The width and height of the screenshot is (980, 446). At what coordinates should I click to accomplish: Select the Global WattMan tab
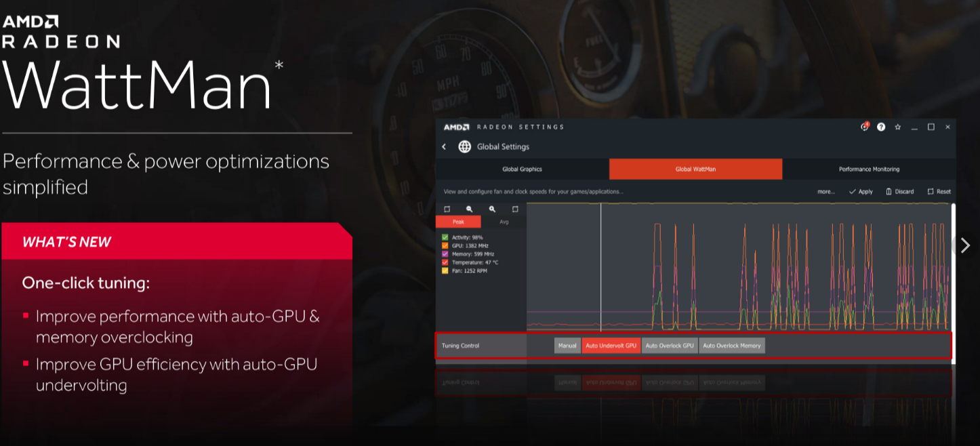(695, 169)
